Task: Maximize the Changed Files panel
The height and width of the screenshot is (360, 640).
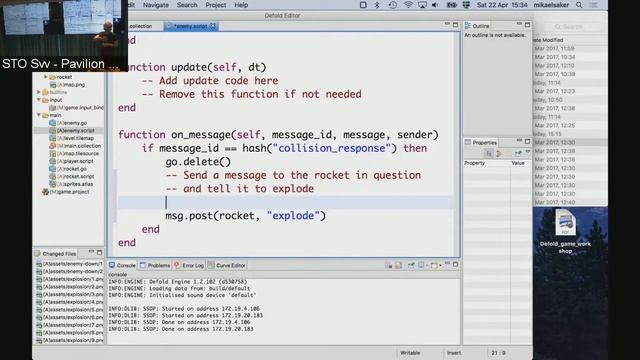Action: (x=99, y=253)
